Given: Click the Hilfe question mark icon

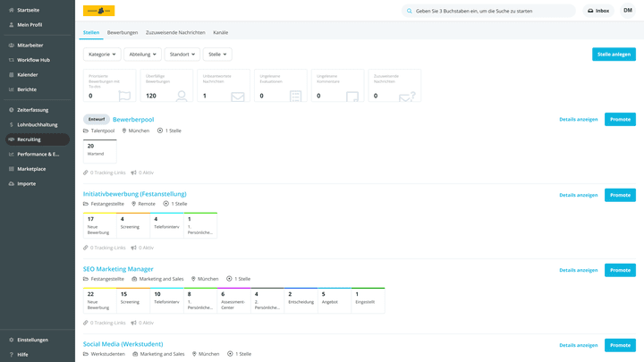Looking at the screenshot, I should click(11, 354).
